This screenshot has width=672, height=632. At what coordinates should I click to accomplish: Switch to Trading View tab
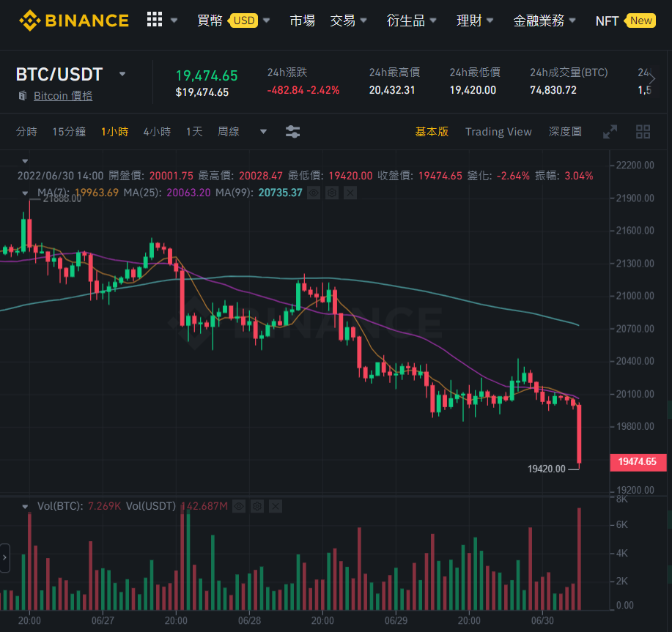[498, 131]
